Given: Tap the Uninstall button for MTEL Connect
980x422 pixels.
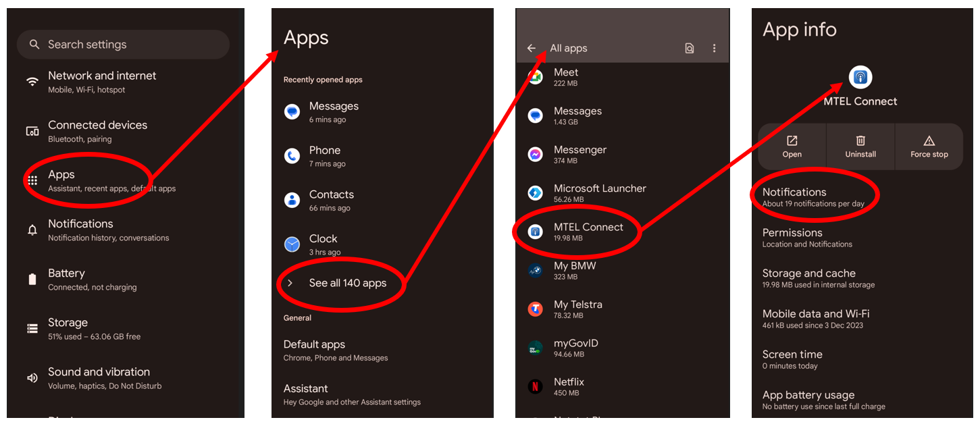Looking at the screenshot, I should [x=860, y=147].
